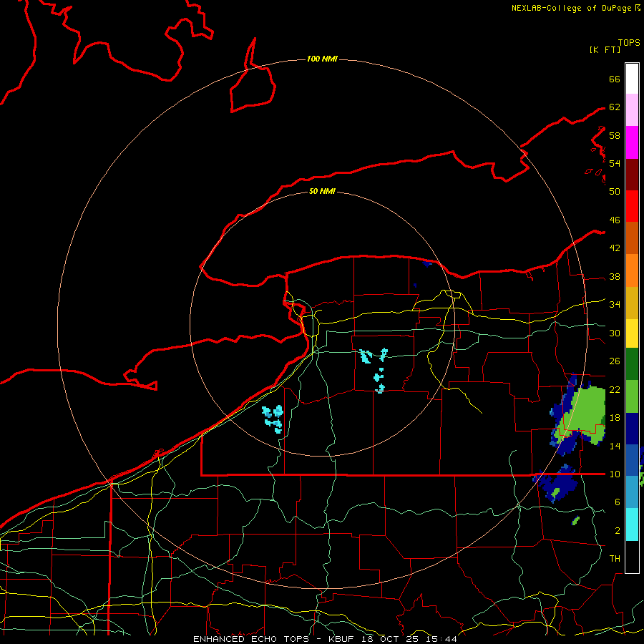Click the legend value 14

[x=615, y=446]
